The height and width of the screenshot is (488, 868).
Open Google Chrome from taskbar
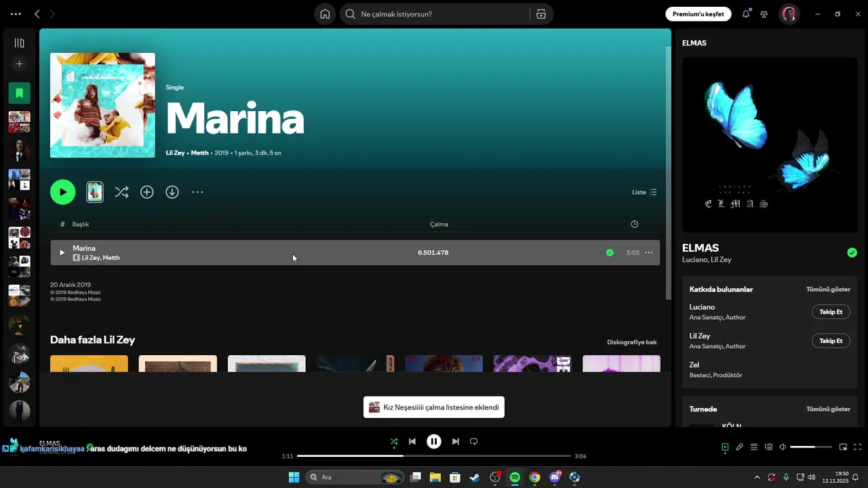(535, 477)
